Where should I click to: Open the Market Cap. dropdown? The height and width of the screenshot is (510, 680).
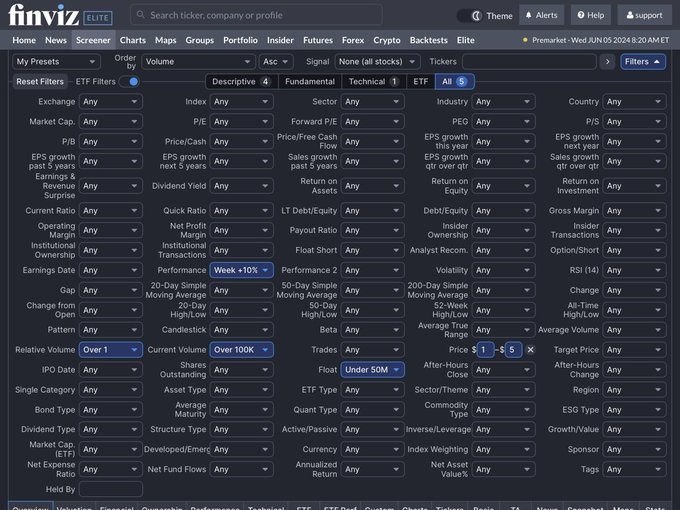111,121
